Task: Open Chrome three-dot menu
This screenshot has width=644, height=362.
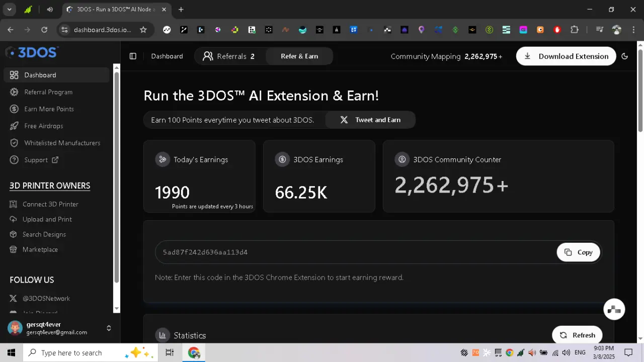Action: (x=633, y=30)
